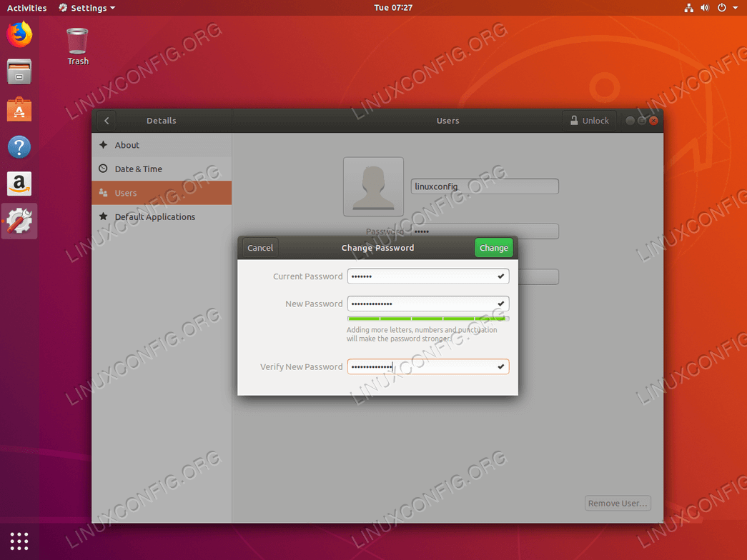
Task: Go back with the Details arrow
Action: tap(107, 121)
